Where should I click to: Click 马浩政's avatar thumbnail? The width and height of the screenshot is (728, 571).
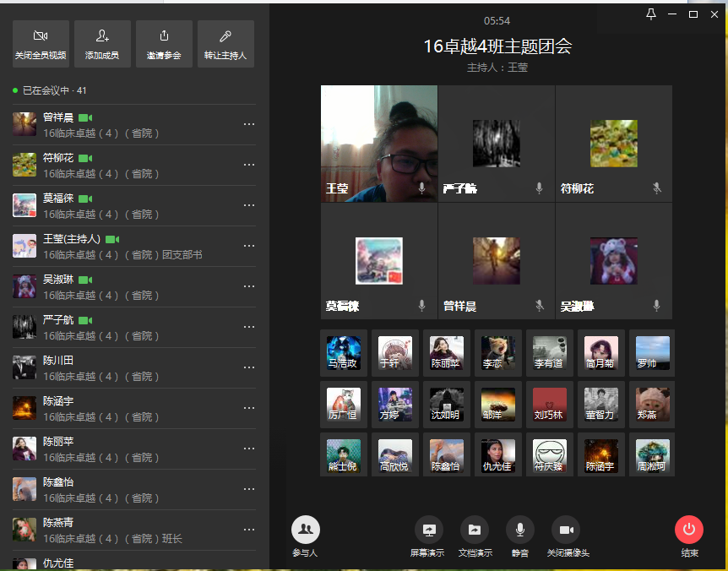(344, 353)
